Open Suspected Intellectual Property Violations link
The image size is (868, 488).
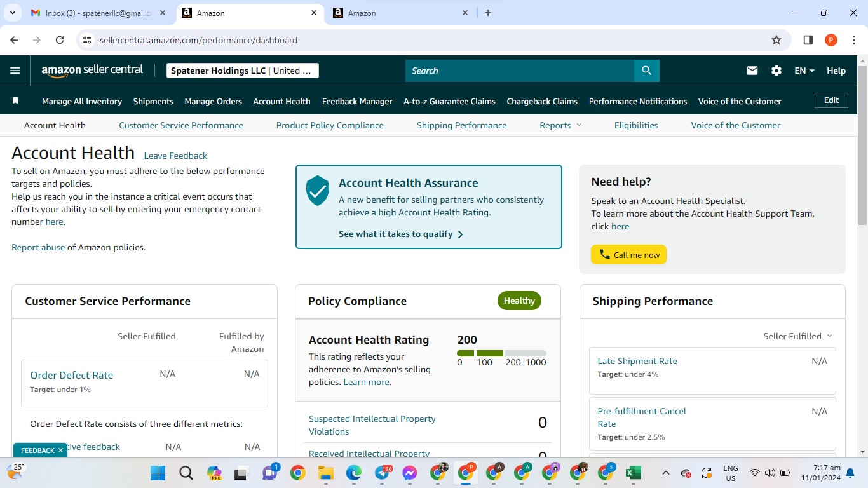pos(372,425)
